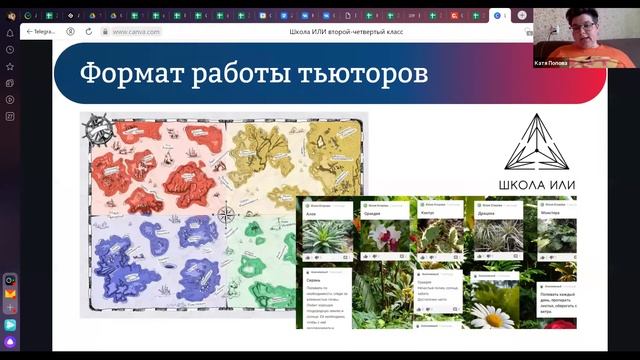Click the 'Кактус' plant card
Image resolution: width=640 pixels, height=360 pixels.
[440, 231]
